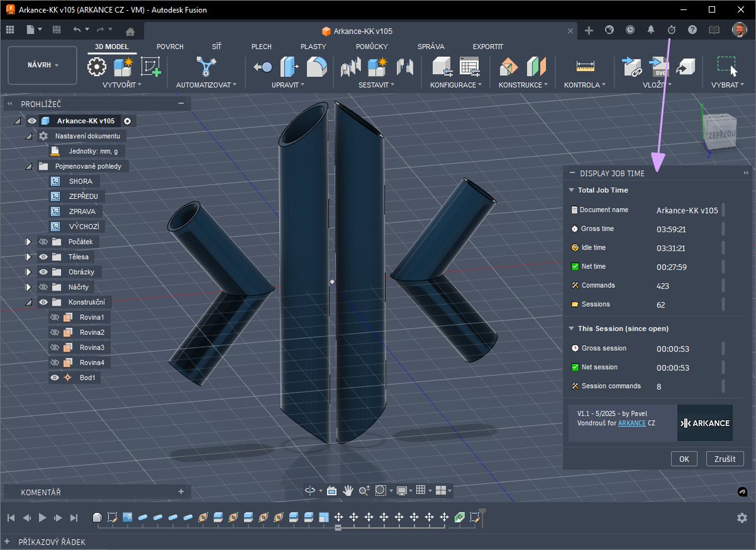756x550 pixels.
Task: Click the Zrušit button
Action: click(x=725, y=459)
